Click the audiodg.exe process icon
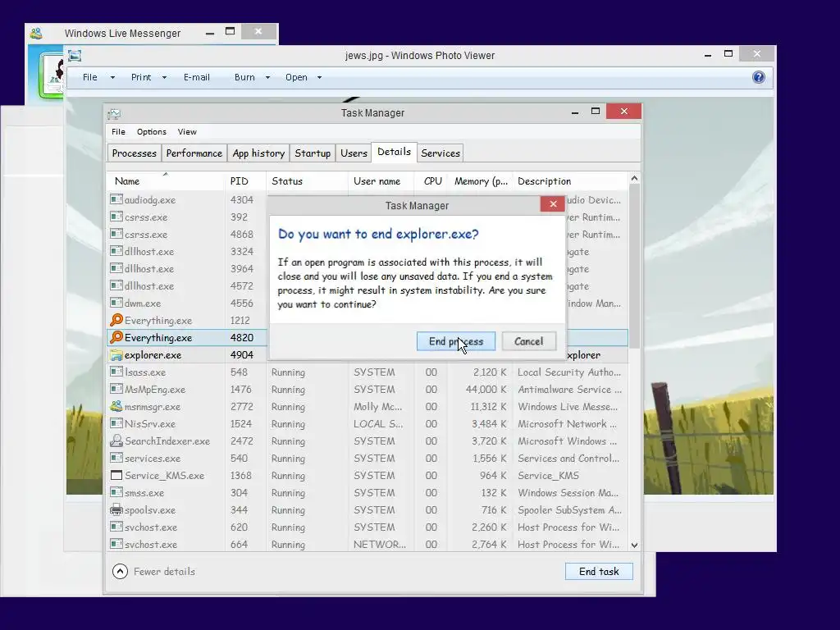Image resolution: width=840 pixels, height=630 pixels. point(116,199)
